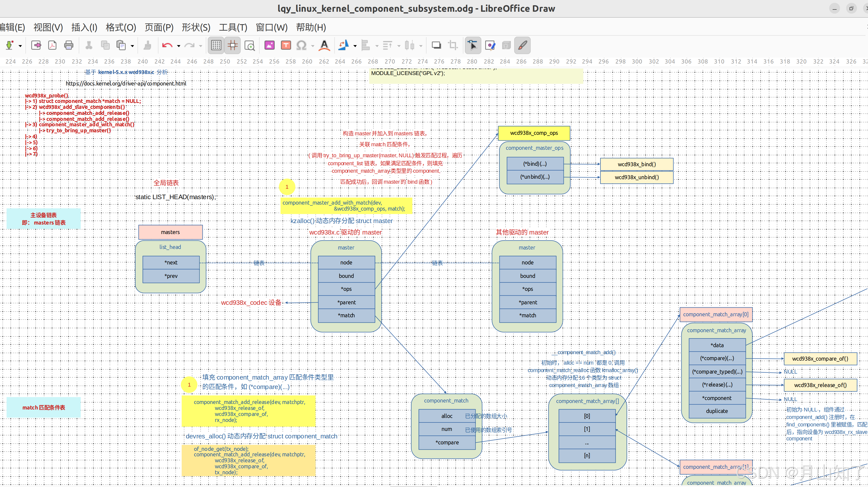The height and width of the screenshot is (487, 868).
Task: Open the 格式(O) menu
Action: click(121, 27)
